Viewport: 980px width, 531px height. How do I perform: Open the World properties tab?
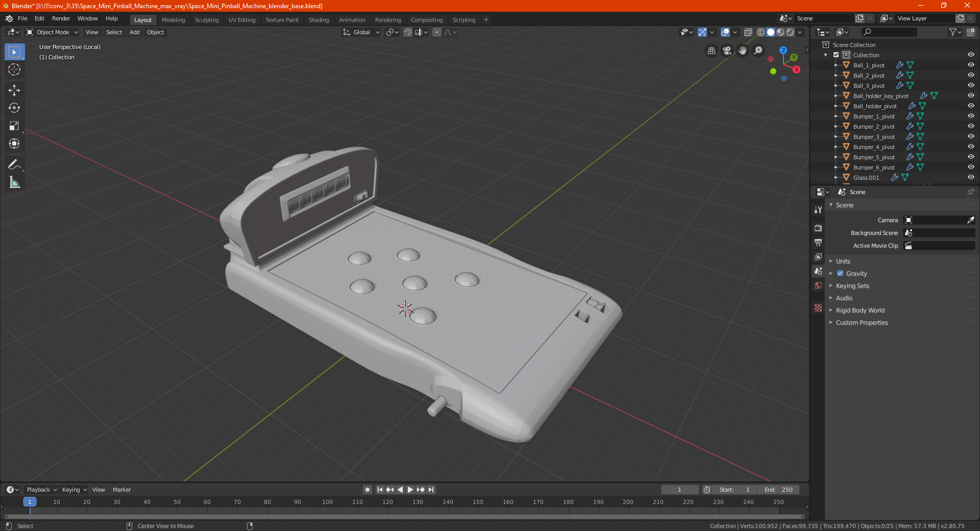[818, 285]
